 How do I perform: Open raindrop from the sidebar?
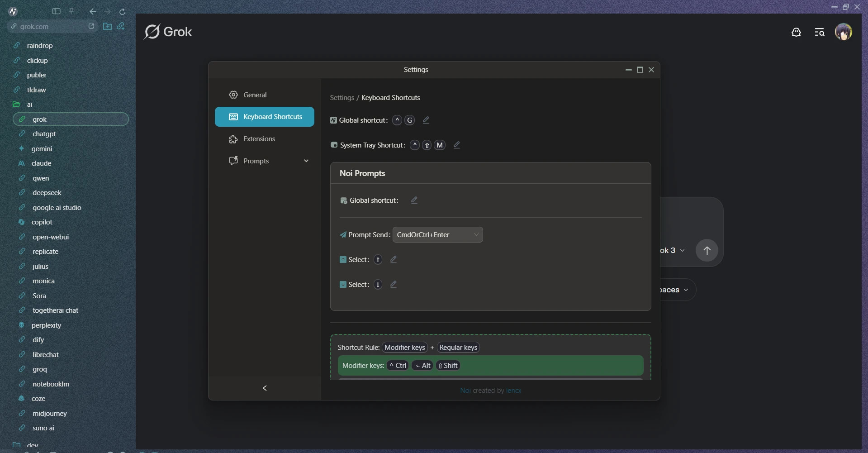pyautogui.click(x=40, y=46)
